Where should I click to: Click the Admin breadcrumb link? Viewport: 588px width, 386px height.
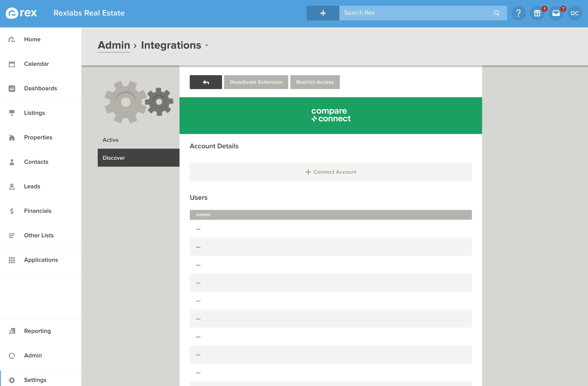point(114,45)
